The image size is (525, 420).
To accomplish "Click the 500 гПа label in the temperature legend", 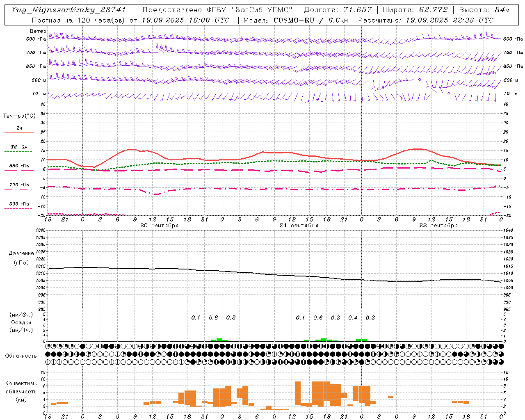I will coord(19,204).
